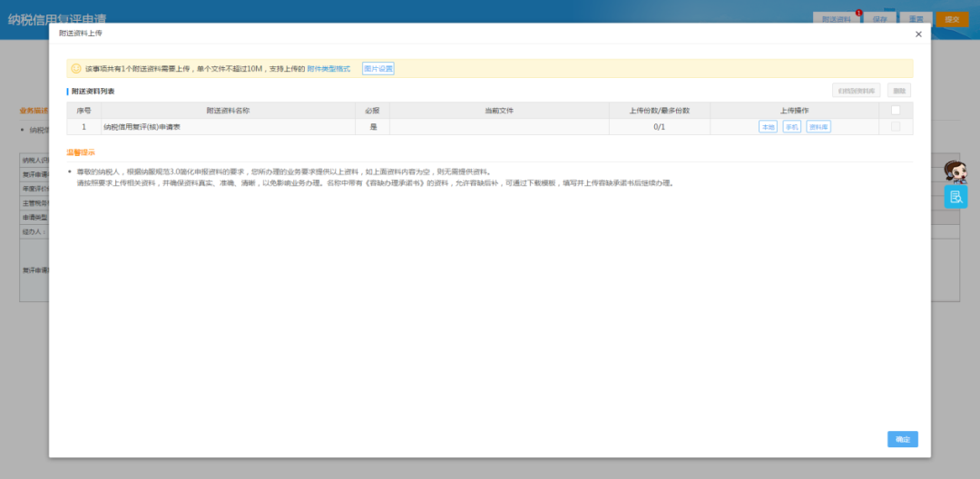Click the smiley face notice icon
The image size is (980, 479).
pyautogui.click(x=76, y=69)
